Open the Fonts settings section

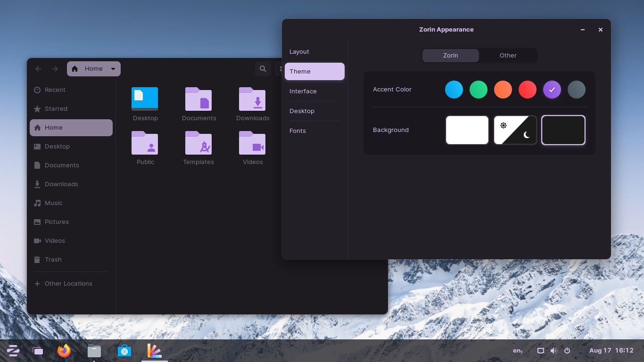(x=297, y=131)
